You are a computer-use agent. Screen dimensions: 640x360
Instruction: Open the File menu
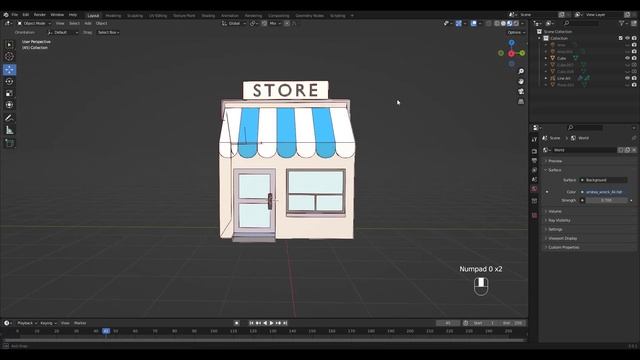point(15,15)
